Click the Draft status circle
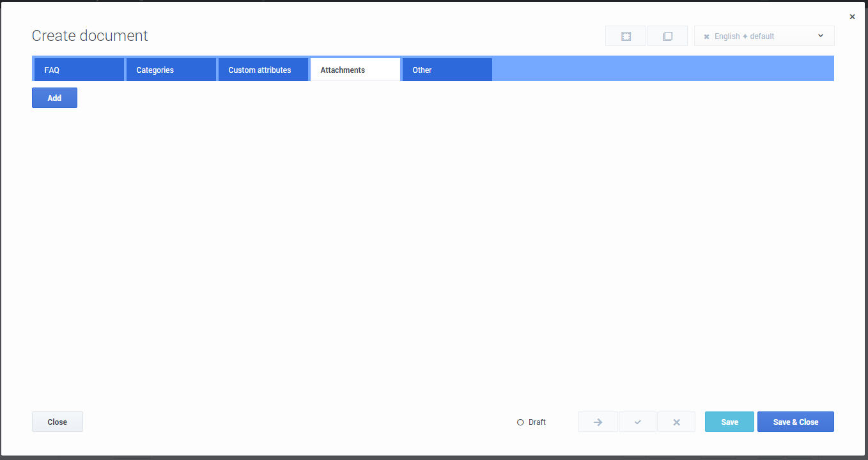Image resolution: width=868 pixels, height=460 pixels. (520, 422)
